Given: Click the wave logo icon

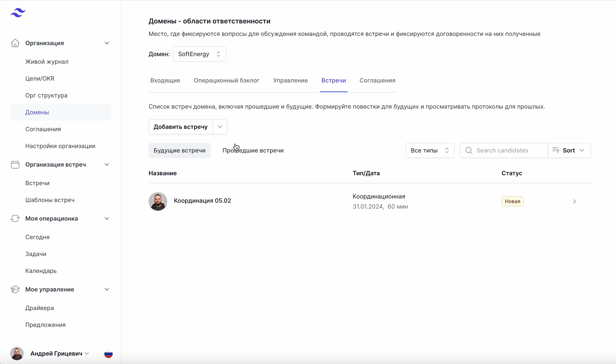Looking at the screenshot, I should coord(18,12).
